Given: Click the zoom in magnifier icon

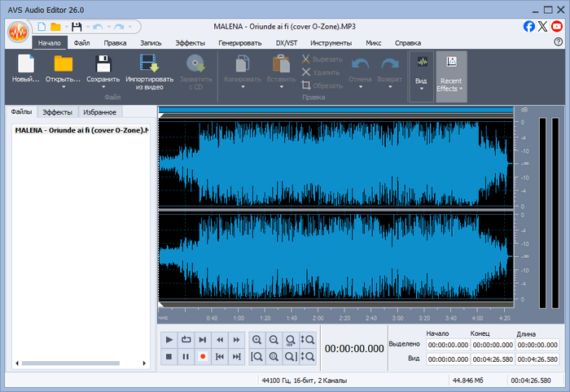Looking at the screenshot, I should (x=257, y=339).
